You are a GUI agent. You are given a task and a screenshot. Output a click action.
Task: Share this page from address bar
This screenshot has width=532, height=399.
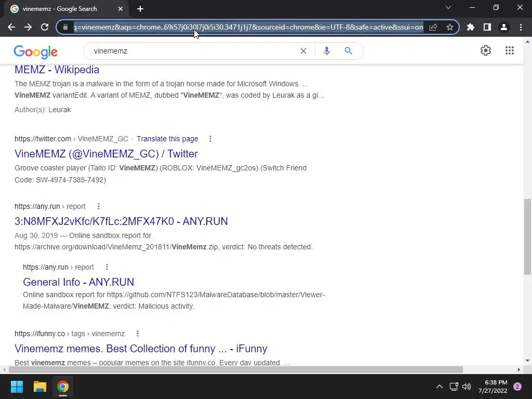(x=433, y=27)
